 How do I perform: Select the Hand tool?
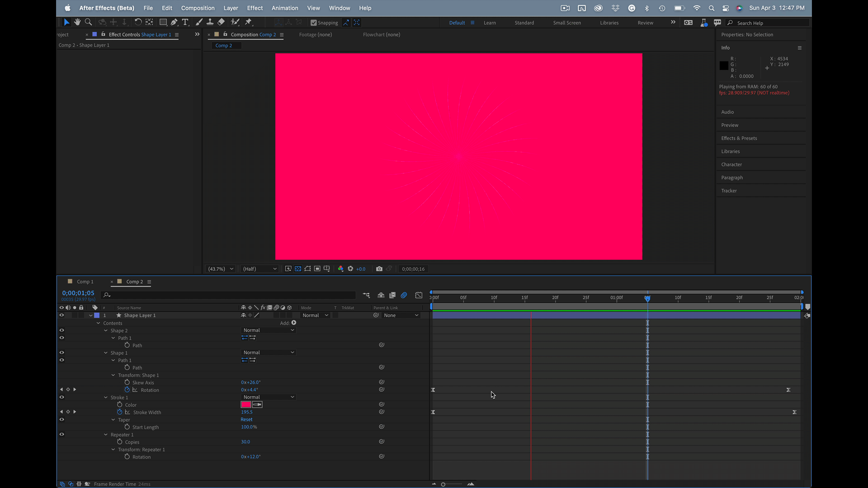[x=77, y=22]
